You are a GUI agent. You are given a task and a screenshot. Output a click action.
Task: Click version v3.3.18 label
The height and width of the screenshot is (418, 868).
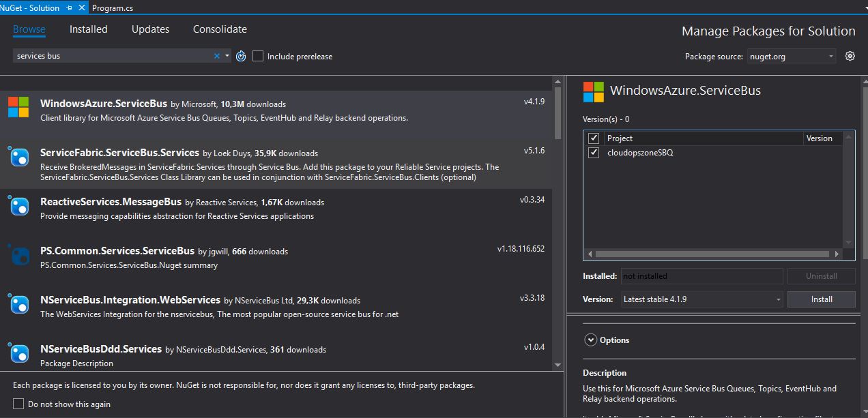[x=532, y=298]
